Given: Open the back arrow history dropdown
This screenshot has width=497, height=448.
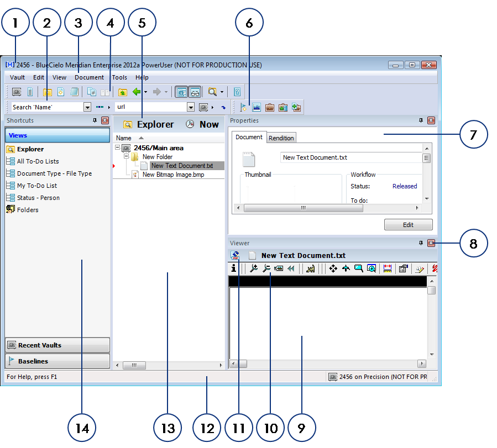Looking at the screenshot, I should coord(146,92).
